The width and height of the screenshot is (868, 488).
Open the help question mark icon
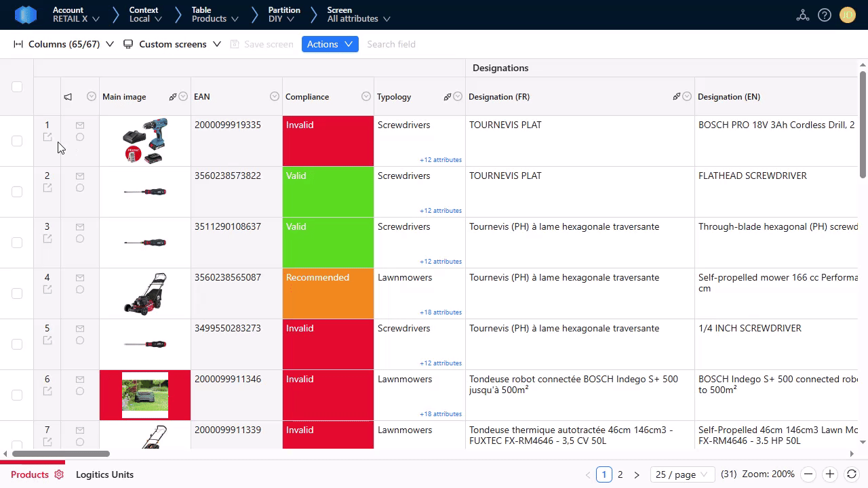(x=825, y=15)
